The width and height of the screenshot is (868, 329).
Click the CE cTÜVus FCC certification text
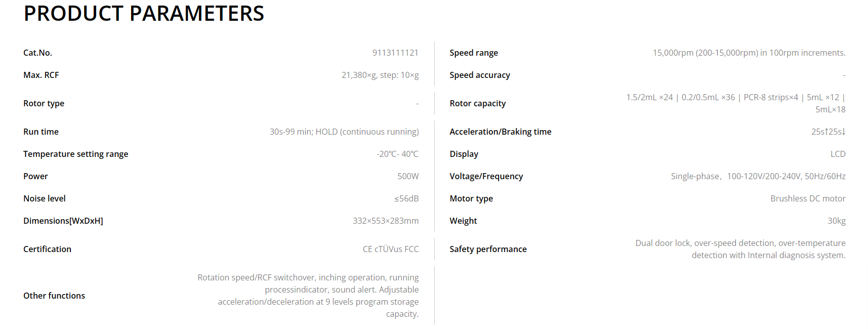point(391,249)
